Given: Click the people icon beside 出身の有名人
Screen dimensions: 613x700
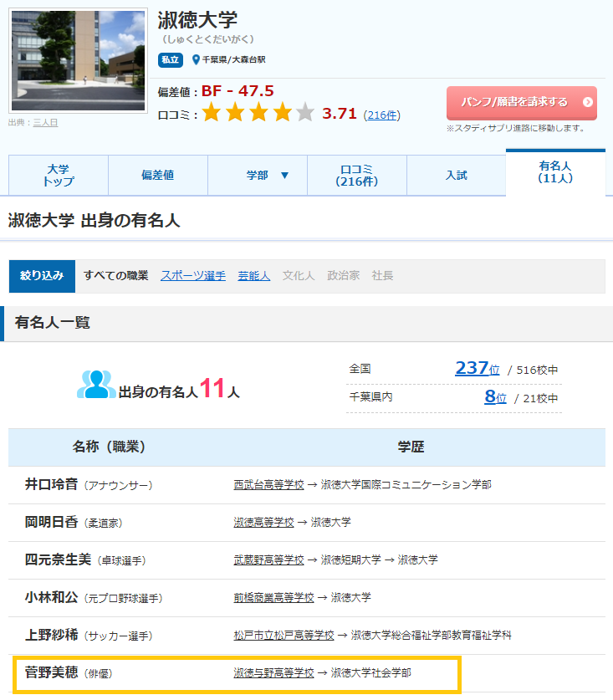Looking at the screenshot, I should click(x=96, y=385).
